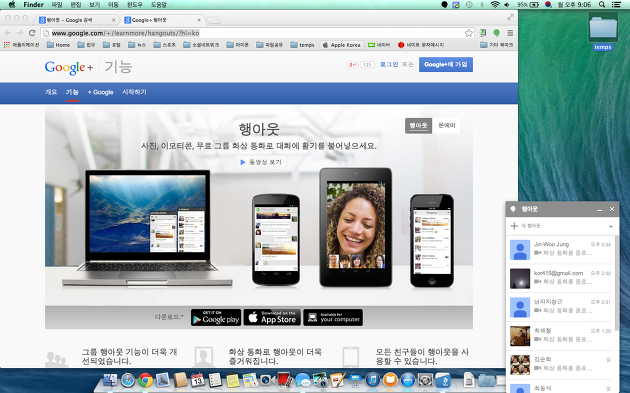The image size is (630, 393).
Task: Open the Jin-Woo Jung conversation in Hangouts
Action: (560, 249)
